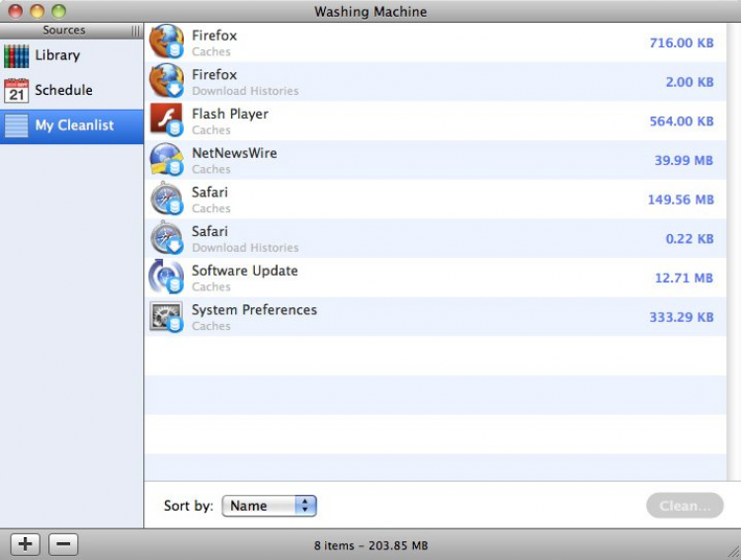Click the Software Update name text

245,272
